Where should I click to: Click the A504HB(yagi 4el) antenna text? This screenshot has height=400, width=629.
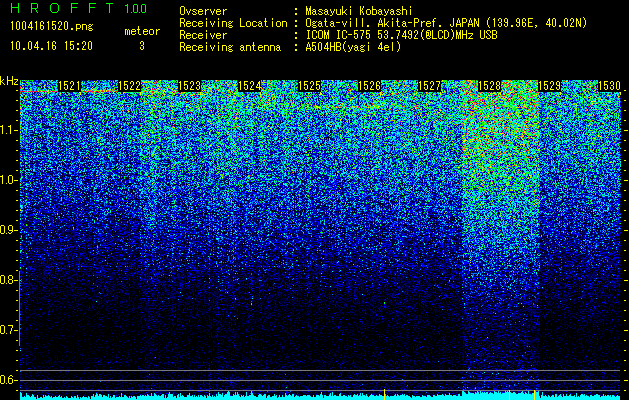click(x=353, y=47)
